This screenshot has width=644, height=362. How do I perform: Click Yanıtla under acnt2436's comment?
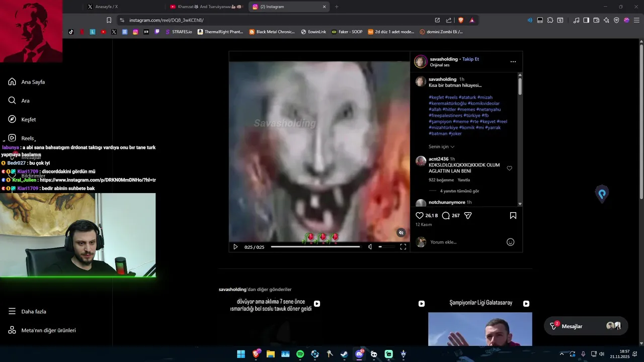[463, 180]
